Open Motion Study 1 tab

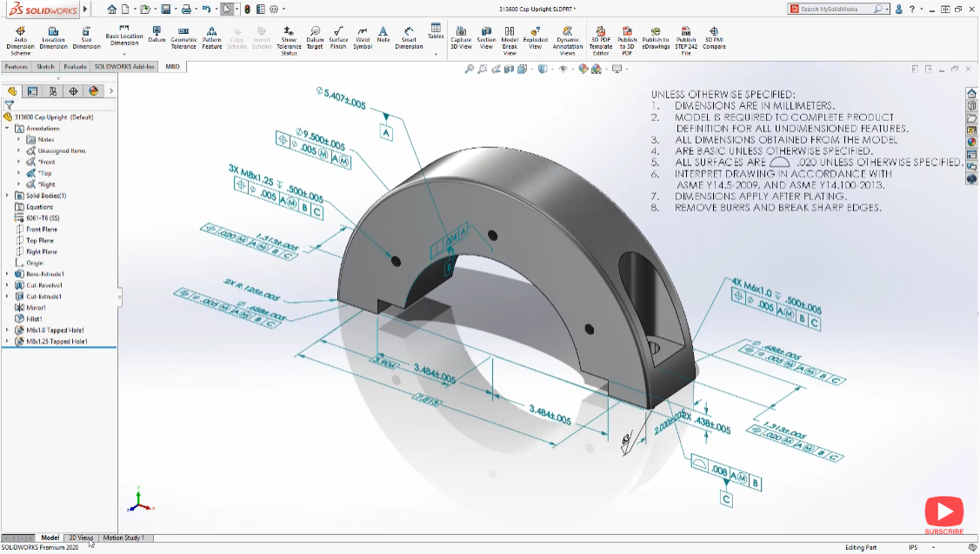123,537
